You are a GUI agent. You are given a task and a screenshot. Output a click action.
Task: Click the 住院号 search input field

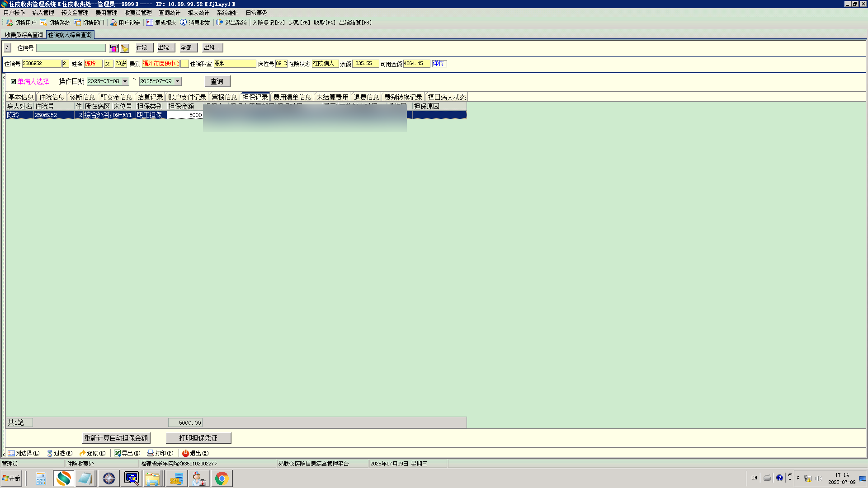pos(71,48)
